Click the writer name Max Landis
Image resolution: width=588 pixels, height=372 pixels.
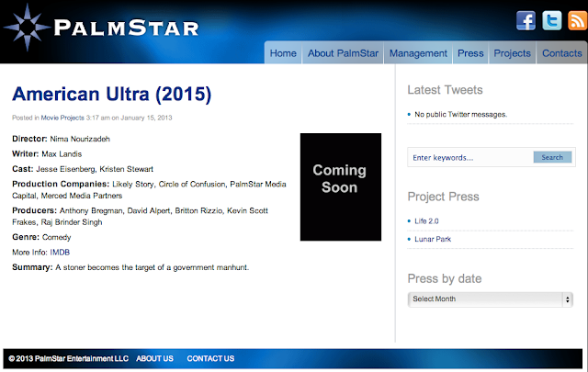coord(62,154)
